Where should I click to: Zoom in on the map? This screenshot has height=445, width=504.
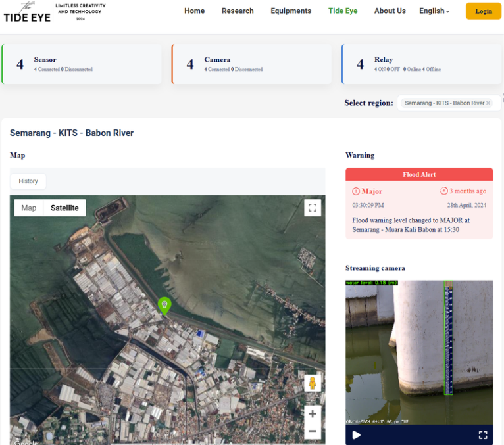click(x=313, y=413)
